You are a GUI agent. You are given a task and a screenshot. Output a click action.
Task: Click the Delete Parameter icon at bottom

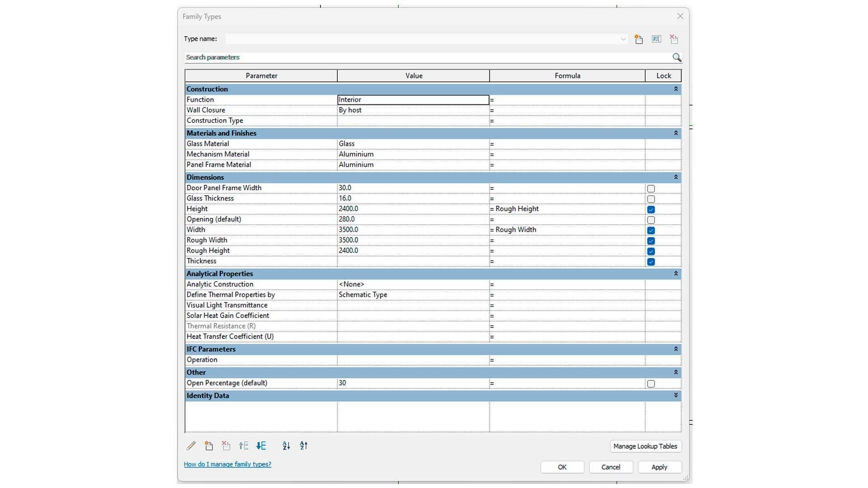point(226,446)
